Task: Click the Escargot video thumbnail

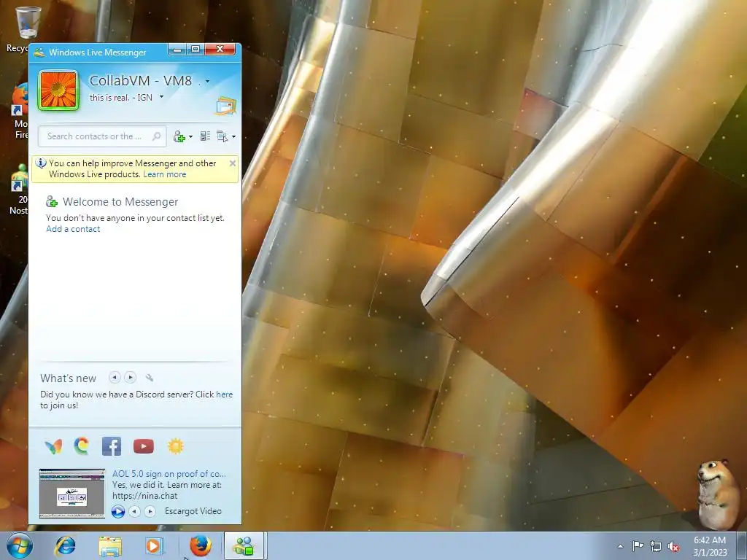Action: point(72,494)
